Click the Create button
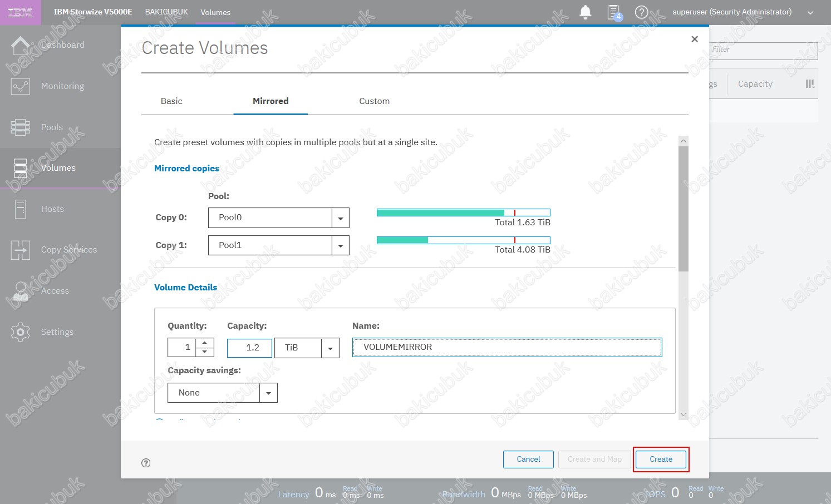Viewport: 831px width, 504px height. [x=661, y=459]
